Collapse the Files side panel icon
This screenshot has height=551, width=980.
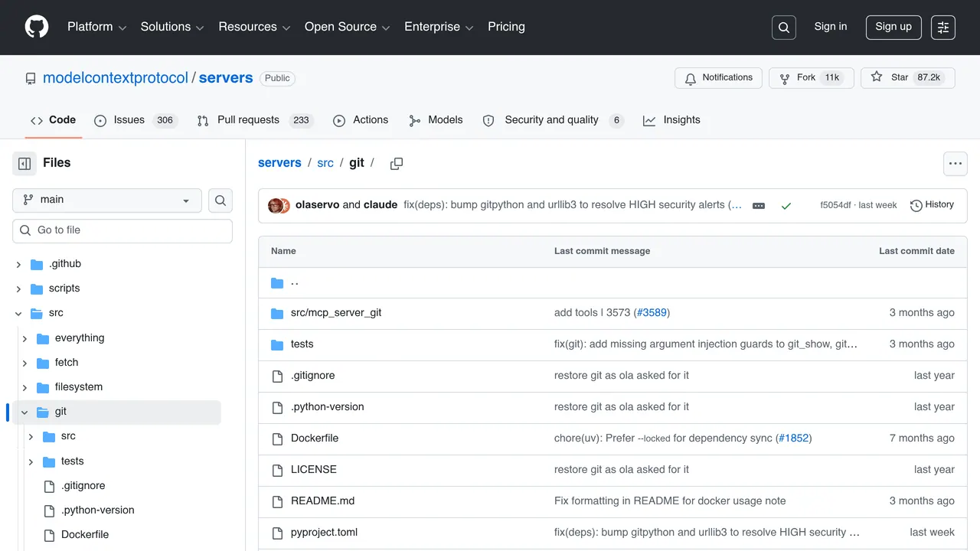[24, 163]
